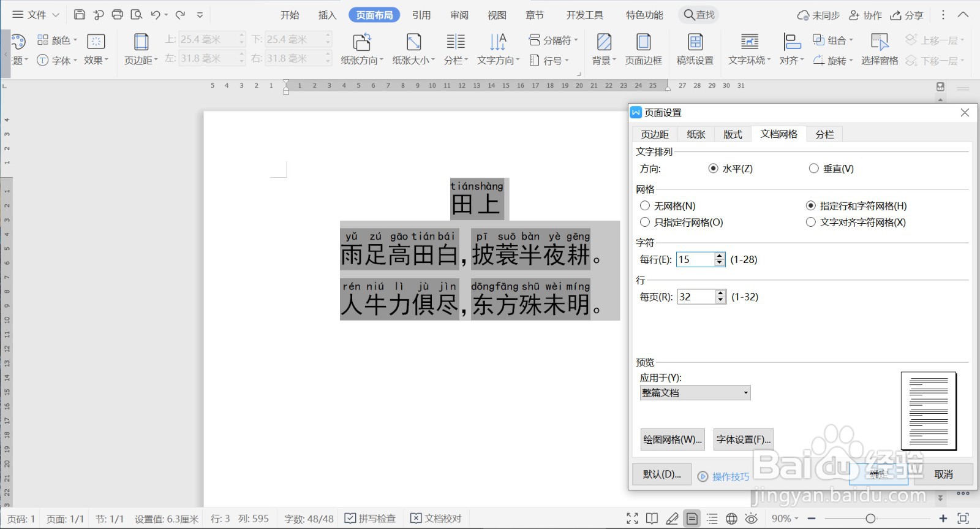
Task: Open 稿纸设置 manuscript paper settings
Action: [695, 49]
